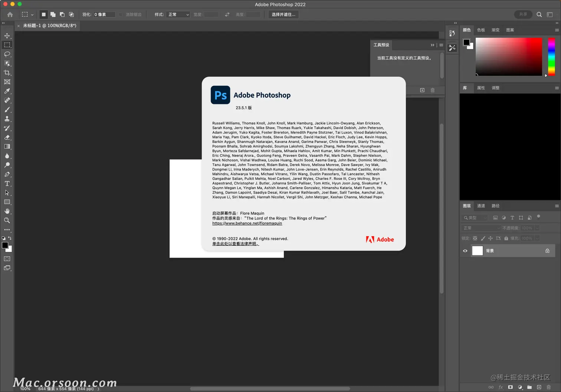Toggle lock image pixels brush icon

483,238
